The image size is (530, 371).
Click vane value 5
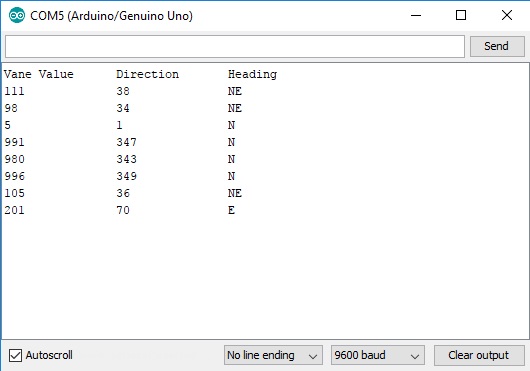(x=8, y=125)
